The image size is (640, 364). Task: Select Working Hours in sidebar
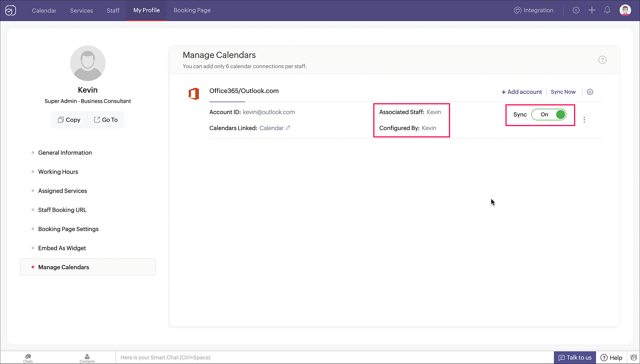pyautogui.click(x=58, y=172)
